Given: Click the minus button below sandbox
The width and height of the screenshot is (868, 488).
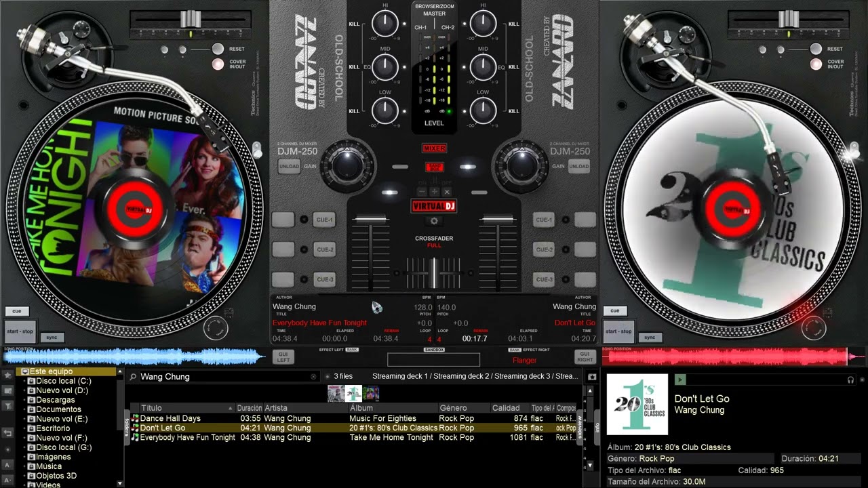Looking at the screenshot, I should [x=423, y=192].
